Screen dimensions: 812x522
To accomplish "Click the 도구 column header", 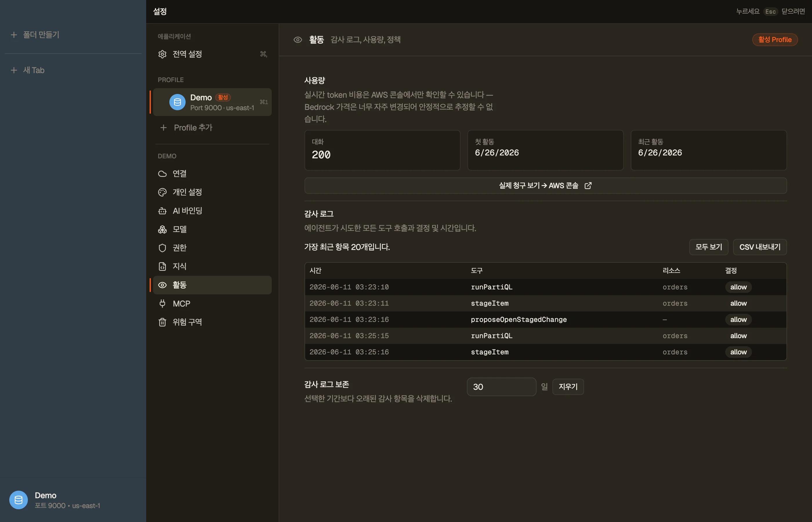I will point(476,271).
